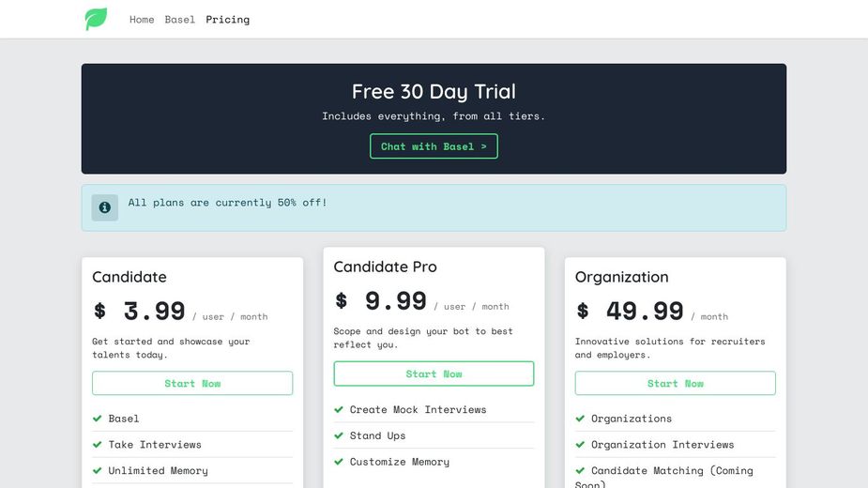868x488 pixels.
Task: Click the info icon in the alert
Action: tap(105, 207)
